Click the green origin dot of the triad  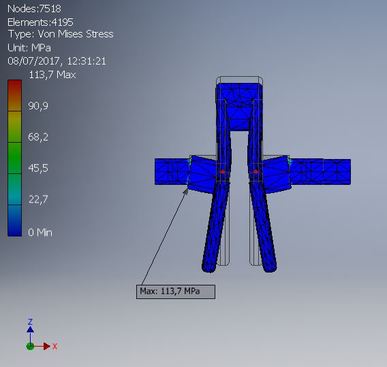click(x=30, y=346)
